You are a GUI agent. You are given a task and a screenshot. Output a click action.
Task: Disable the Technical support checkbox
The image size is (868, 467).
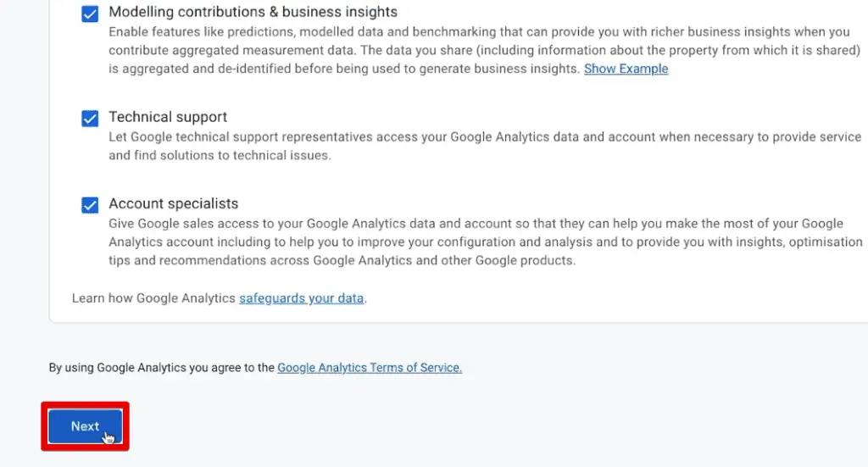(90, 118)
